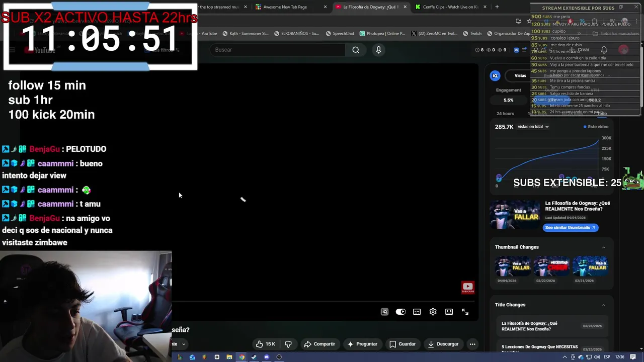The image size is (644, 362).
Task: Toggle autoplay switch in video player
Action: (400, 312)
